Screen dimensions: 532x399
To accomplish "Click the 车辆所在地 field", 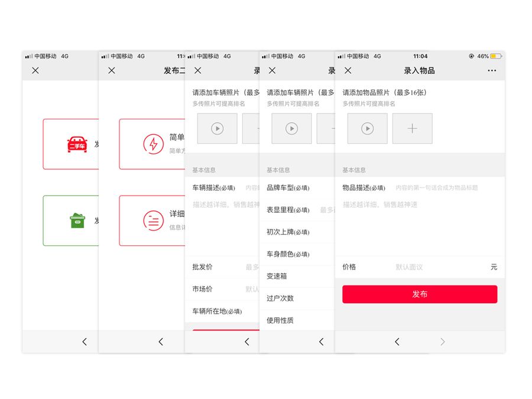I will click(222, 312).
